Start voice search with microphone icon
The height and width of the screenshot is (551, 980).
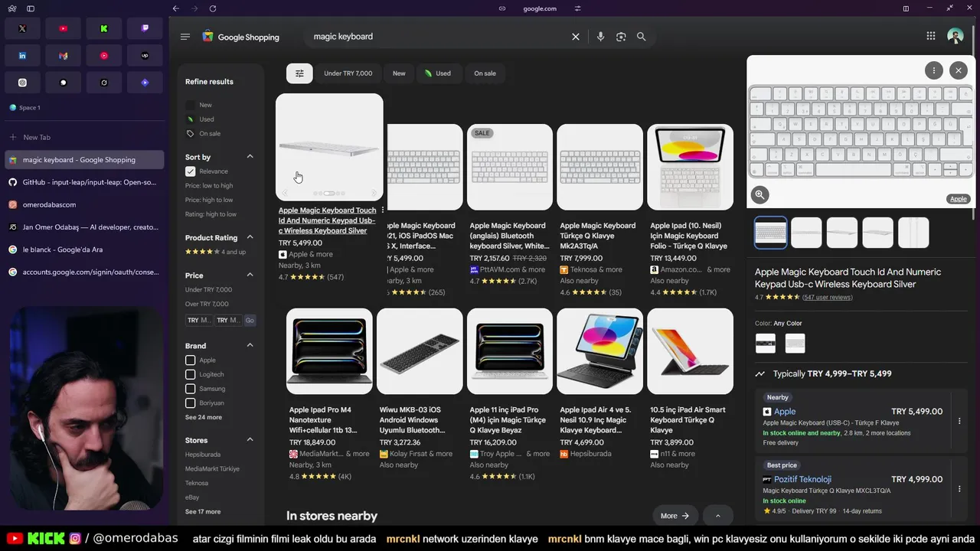tap(600, 37)
